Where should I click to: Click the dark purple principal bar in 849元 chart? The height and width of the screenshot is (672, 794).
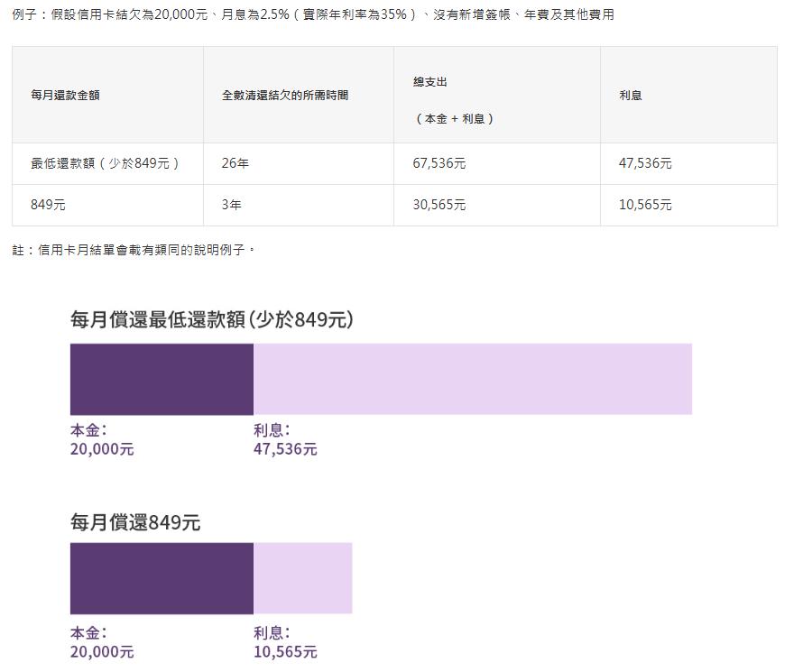tap(162, 578)
